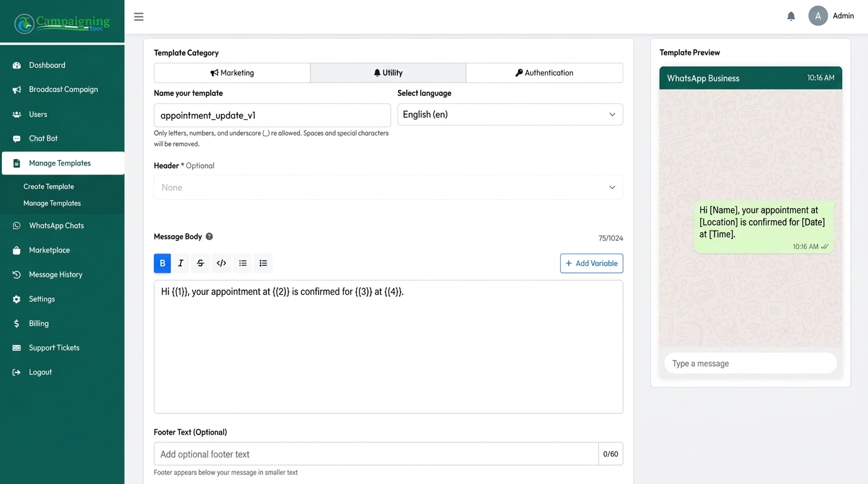Open the notifications bell

[791, 16]
